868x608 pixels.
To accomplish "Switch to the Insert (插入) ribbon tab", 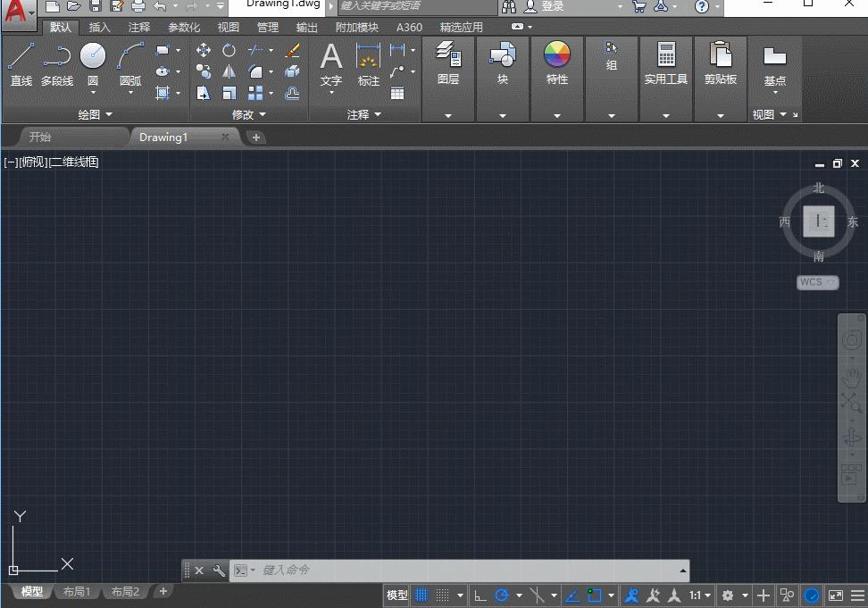I will tap(100, 28).
